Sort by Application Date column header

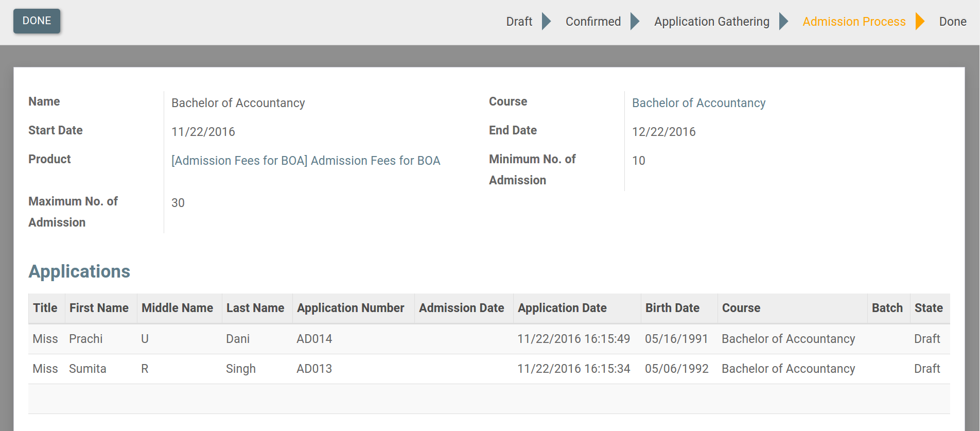[x=562, y=308]
